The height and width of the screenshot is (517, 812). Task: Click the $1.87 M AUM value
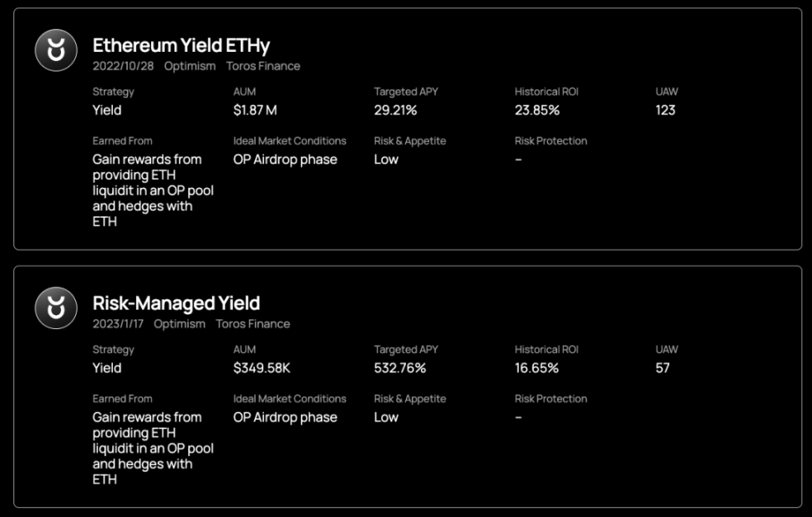tap(256, 110)
